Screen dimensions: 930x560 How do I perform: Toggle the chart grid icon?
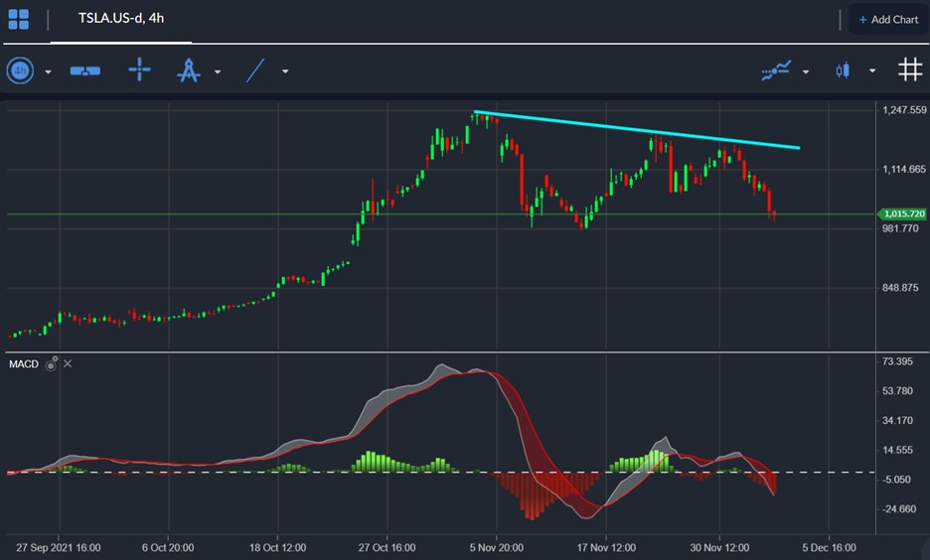coord(910,70)
